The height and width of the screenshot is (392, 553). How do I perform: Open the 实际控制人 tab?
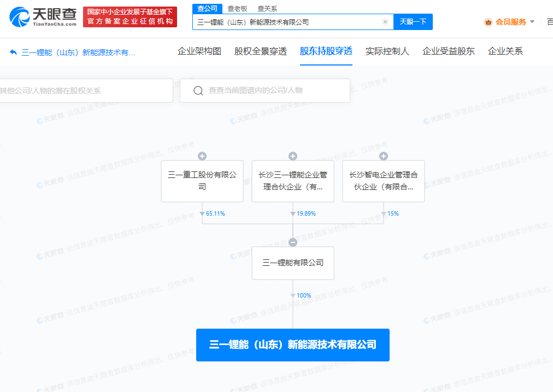pyautogui.click(x=387, y=51)
